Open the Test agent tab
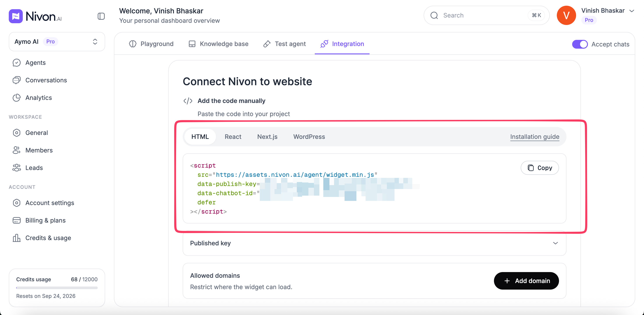This screenshot has height=315, width=644. click(x=284, y=44)
